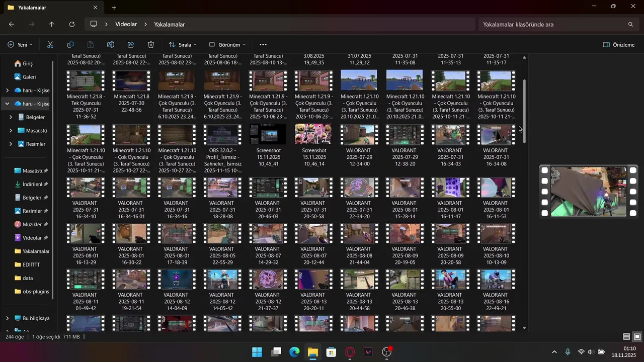Click the preview pane video thumbnail

(589, 192)
